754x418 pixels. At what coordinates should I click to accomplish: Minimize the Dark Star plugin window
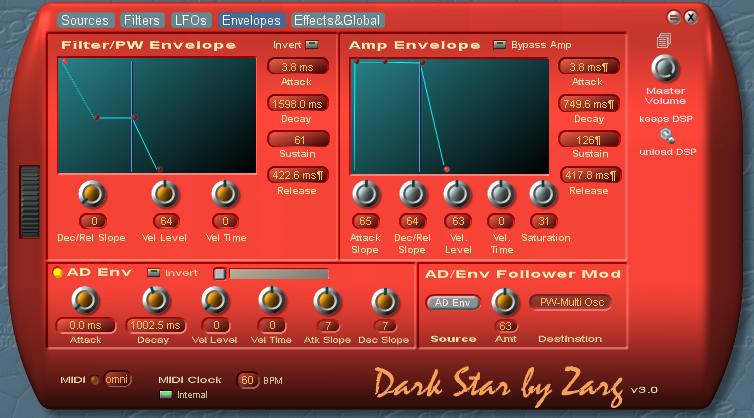click(673, 17)
